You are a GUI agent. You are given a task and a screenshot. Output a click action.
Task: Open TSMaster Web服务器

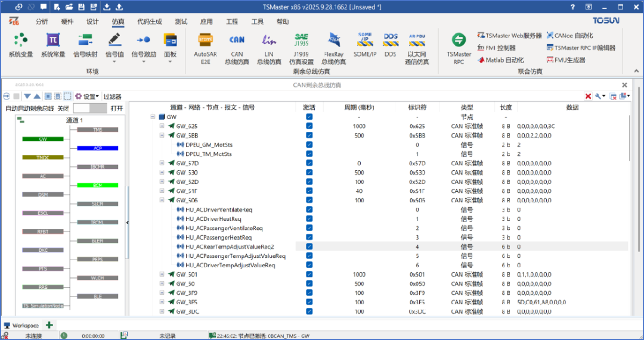510,36
